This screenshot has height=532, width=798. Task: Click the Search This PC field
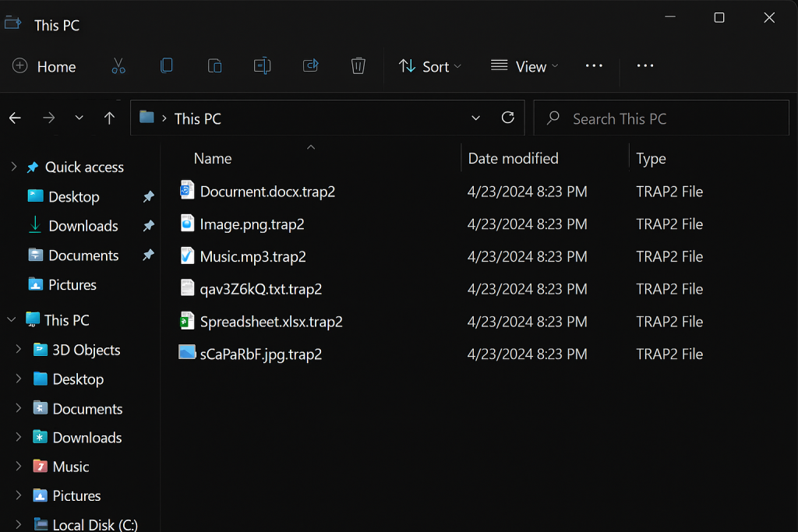(661, 118)
